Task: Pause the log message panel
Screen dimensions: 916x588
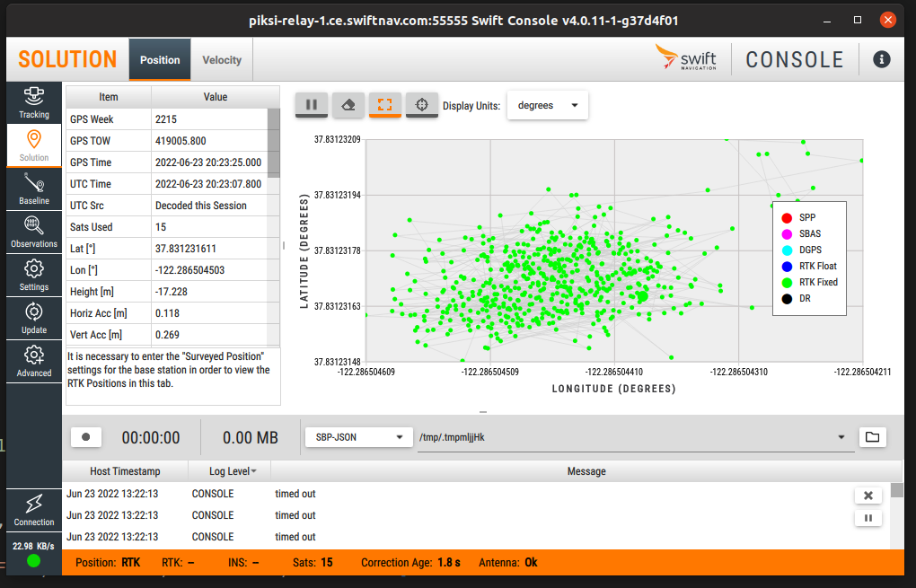Action: click(x=868, y=517)
